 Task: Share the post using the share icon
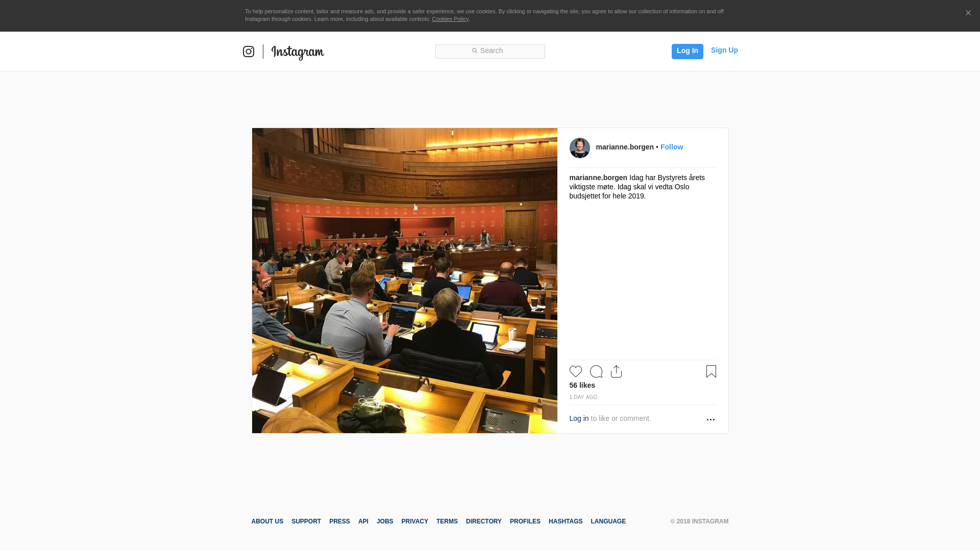616,371
